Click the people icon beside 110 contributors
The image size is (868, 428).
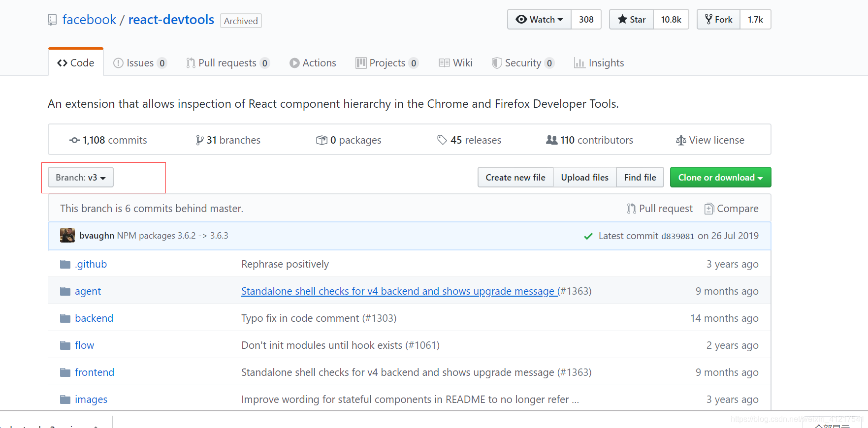coord(551,140)
